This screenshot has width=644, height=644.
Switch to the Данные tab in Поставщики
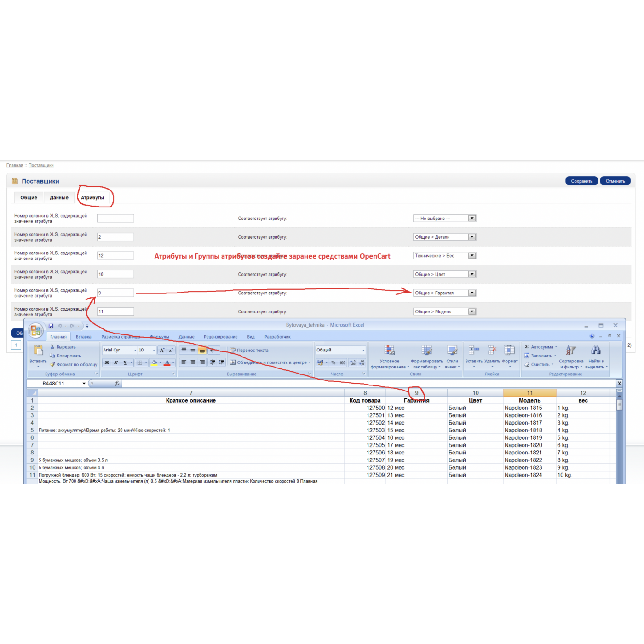(x=59, y=198)
